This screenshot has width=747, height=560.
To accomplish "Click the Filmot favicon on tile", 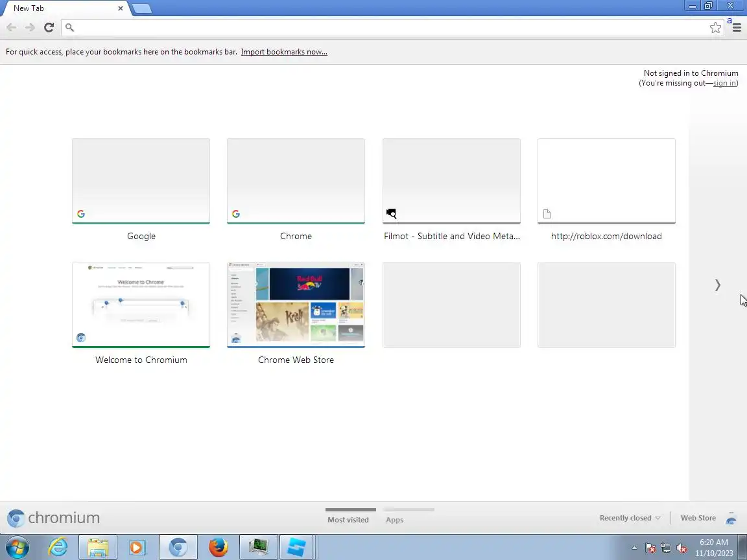I will click(x=391, y=213).
